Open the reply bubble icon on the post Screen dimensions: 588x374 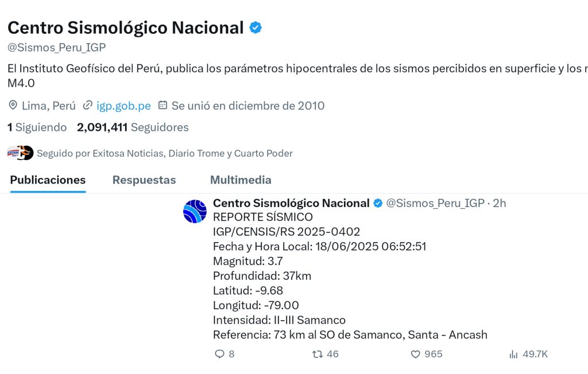(x=219, y=354)
